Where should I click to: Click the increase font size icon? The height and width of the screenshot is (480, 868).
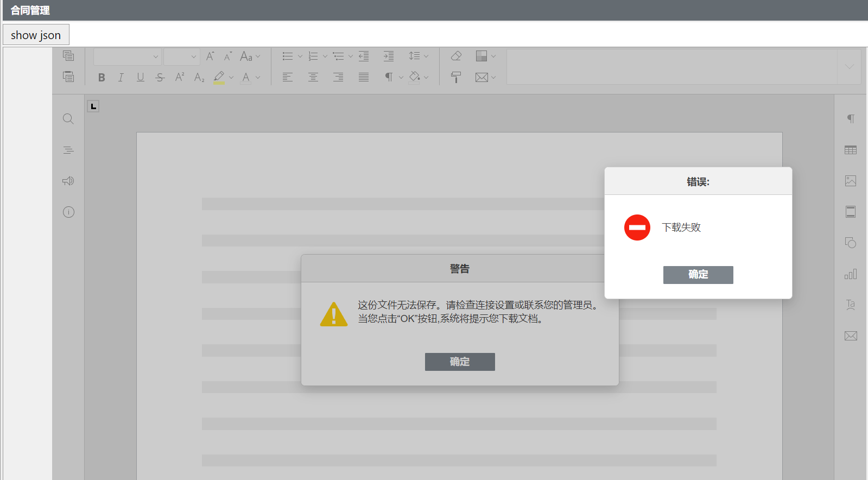pyautogui.click(x=210, y=56)
